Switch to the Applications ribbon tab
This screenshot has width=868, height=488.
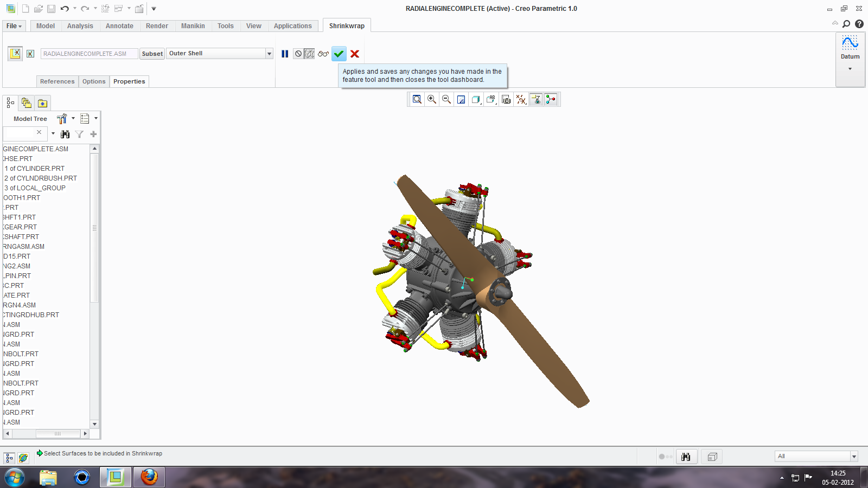[x=293, y=26]
